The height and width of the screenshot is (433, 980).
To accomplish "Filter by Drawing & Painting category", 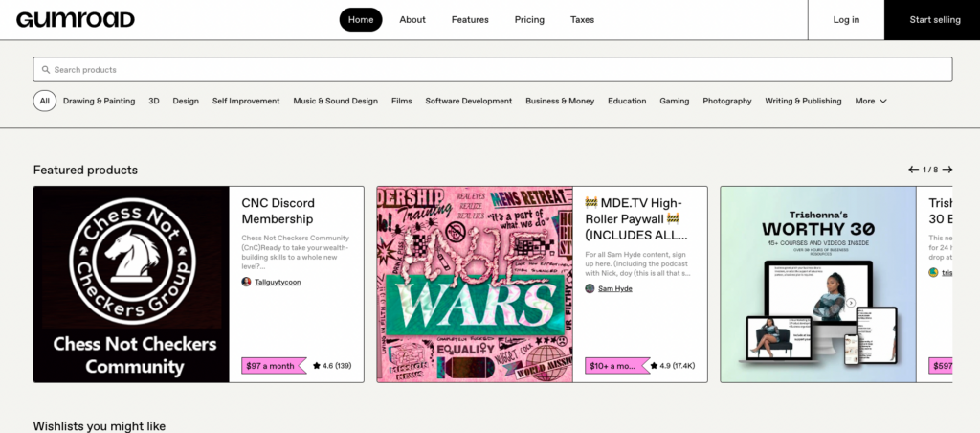I will [x=99, y=101].
